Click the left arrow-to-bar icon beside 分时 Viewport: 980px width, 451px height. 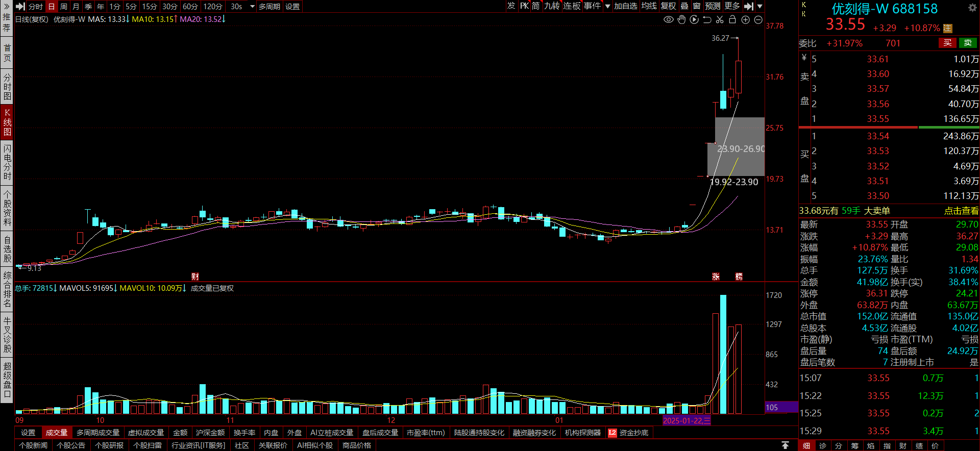(x=20, y=6)
